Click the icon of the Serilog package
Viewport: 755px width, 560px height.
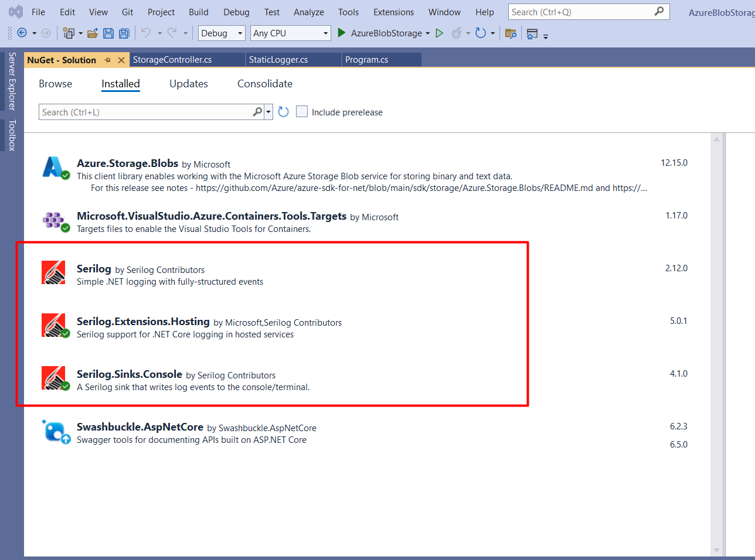point(54,272)
